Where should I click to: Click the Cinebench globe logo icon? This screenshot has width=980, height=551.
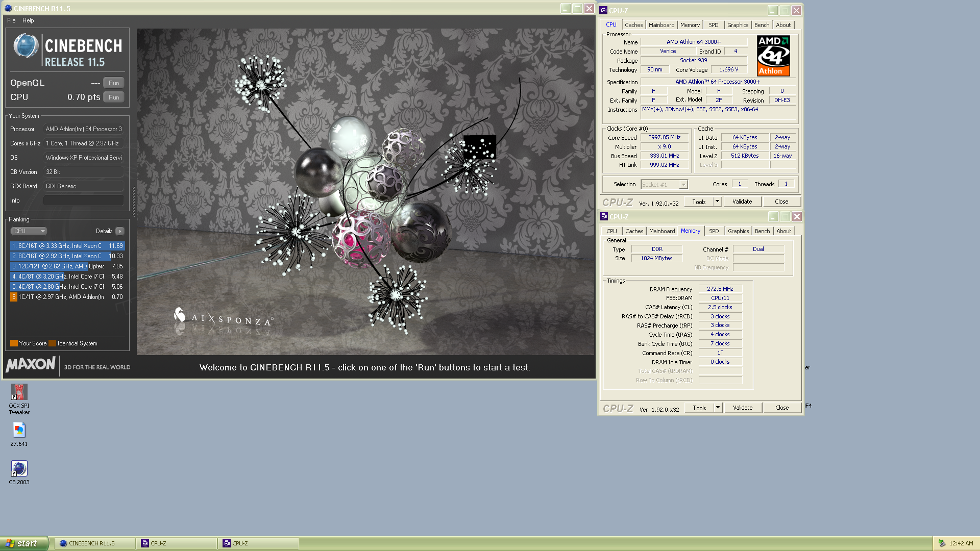pyautogui.click(x=26, y=46)
